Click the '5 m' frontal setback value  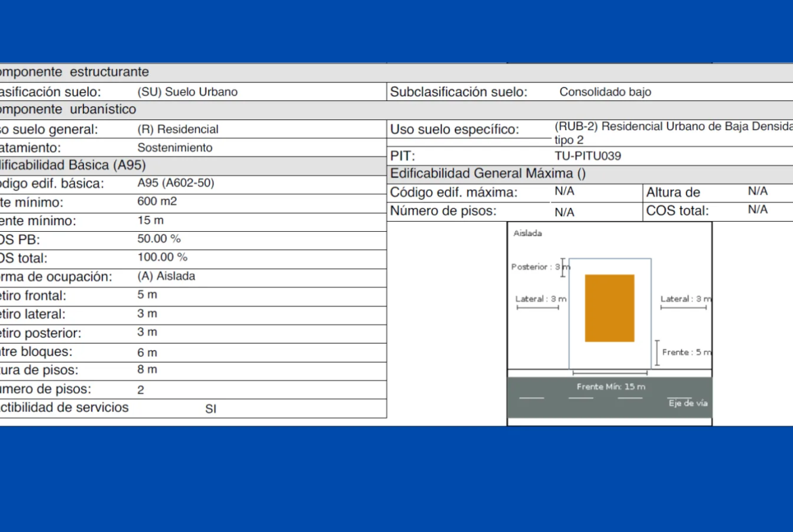pyautogui.click(x=147, y=295)
